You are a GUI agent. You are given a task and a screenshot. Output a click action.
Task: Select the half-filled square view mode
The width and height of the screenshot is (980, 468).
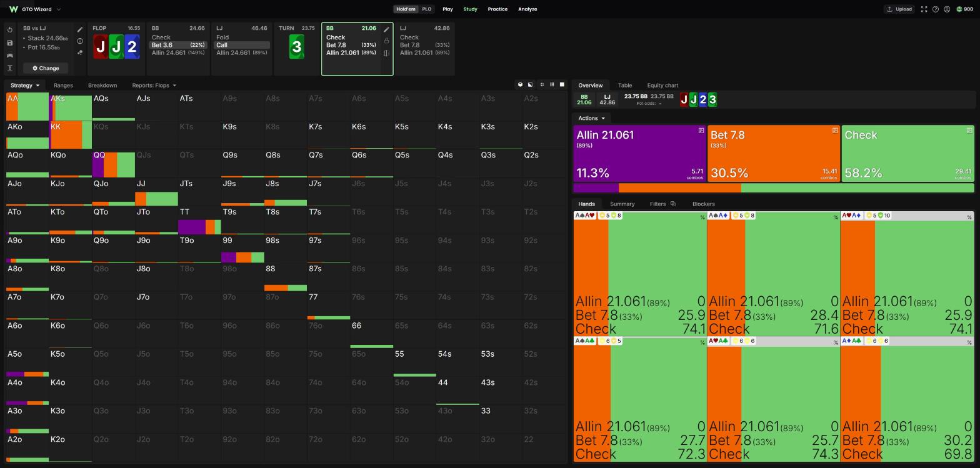(x=530, y=85)
